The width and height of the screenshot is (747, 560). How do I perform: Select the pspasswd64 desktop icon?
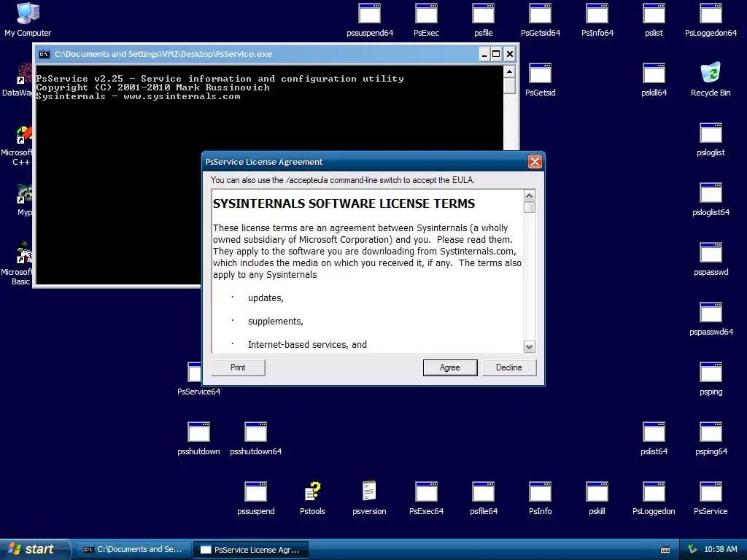(x=711, y=319)
